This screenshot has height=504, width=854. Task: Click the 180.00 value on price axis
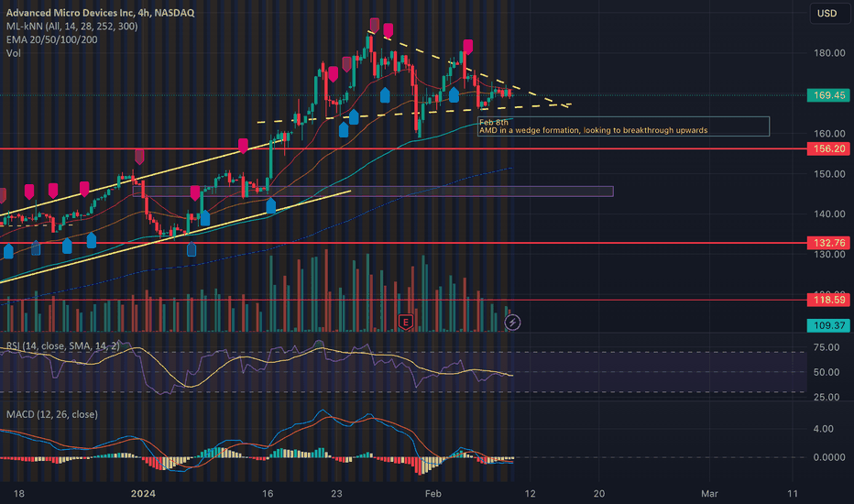[x=829, y=53]
